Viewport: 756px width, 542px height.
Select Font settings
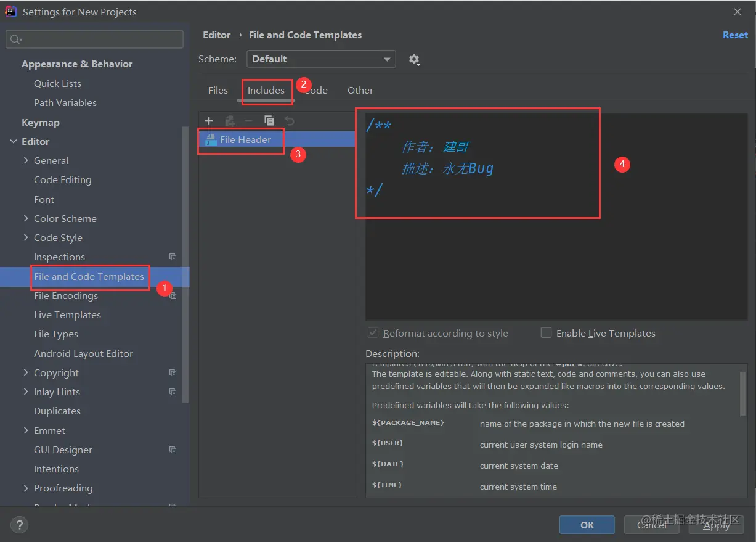tap(44, 200)
